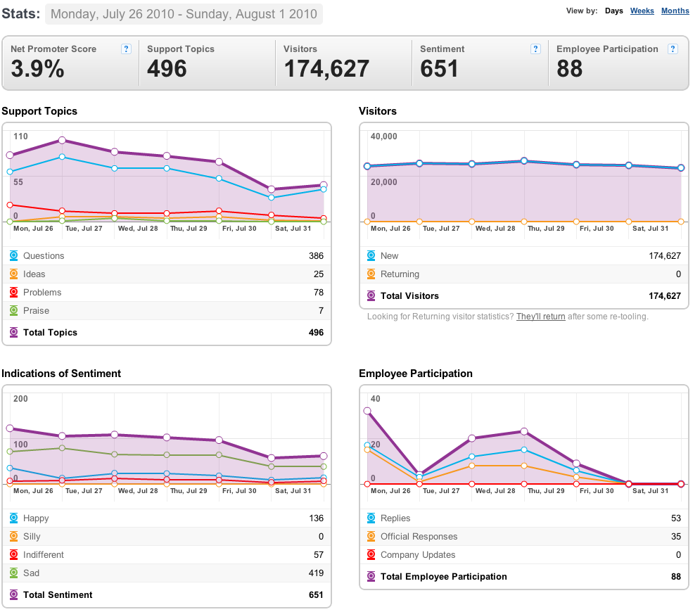Select the Days view option
The height and width of the screenshot is (612, 700).
click(x=614, y=11)
